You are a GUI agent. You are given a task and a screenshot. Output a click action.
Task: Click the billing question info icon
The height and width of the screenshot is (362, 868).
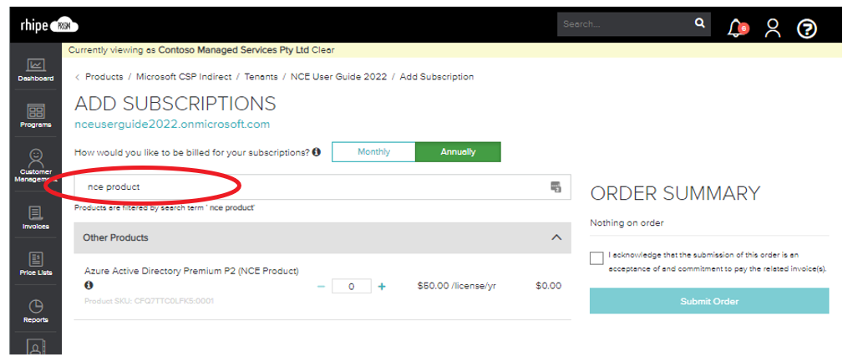tap(316, 152)
